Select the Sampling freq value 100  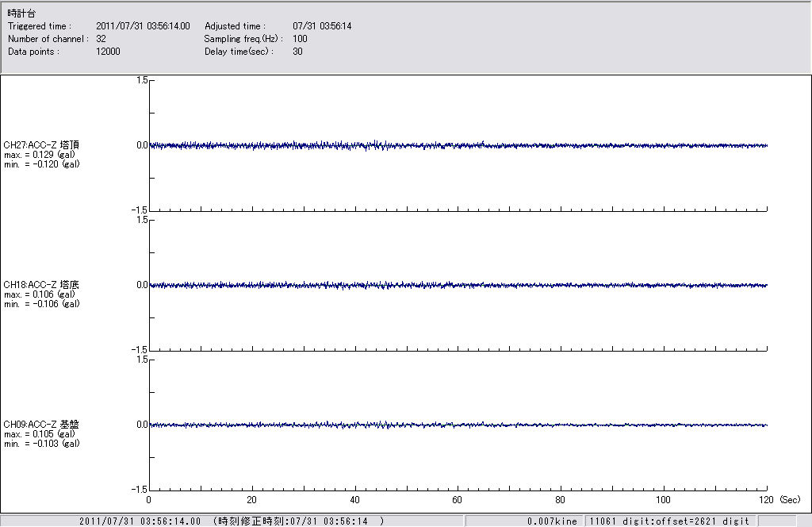pyautogui.click(x=300, y=39)
